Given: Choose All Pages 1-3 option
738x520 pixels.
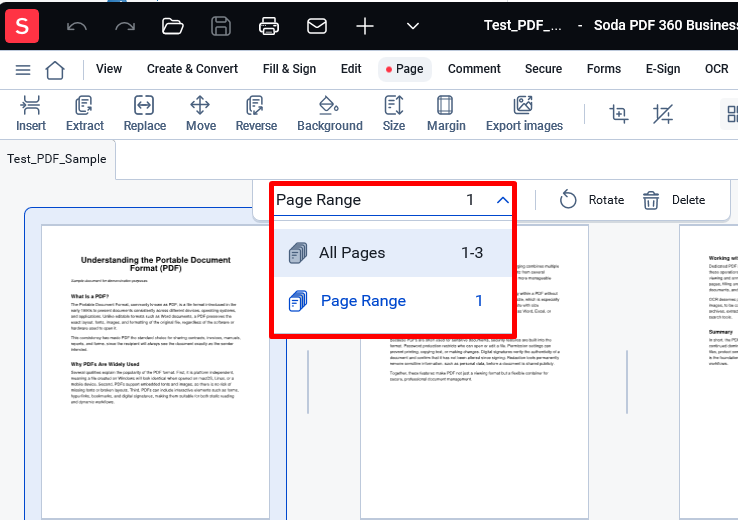Looking at the screenshot, I should click(393, 253).
